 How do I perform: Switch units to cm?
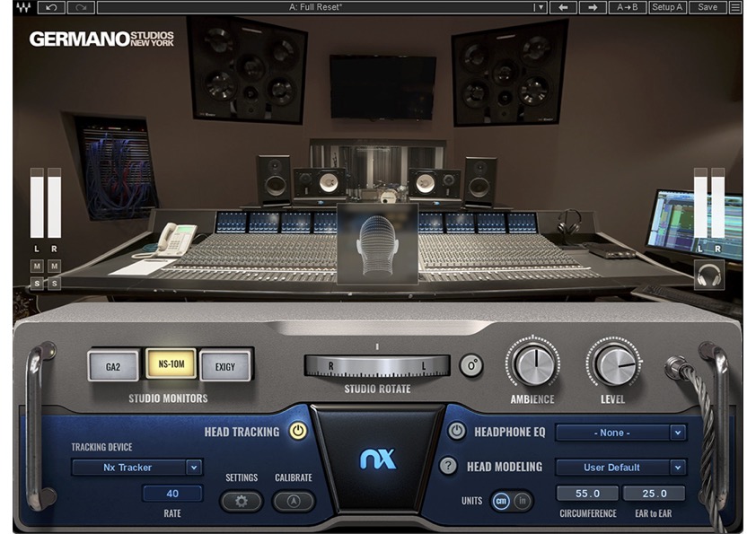pyautogui.click(x=501, y=501)
